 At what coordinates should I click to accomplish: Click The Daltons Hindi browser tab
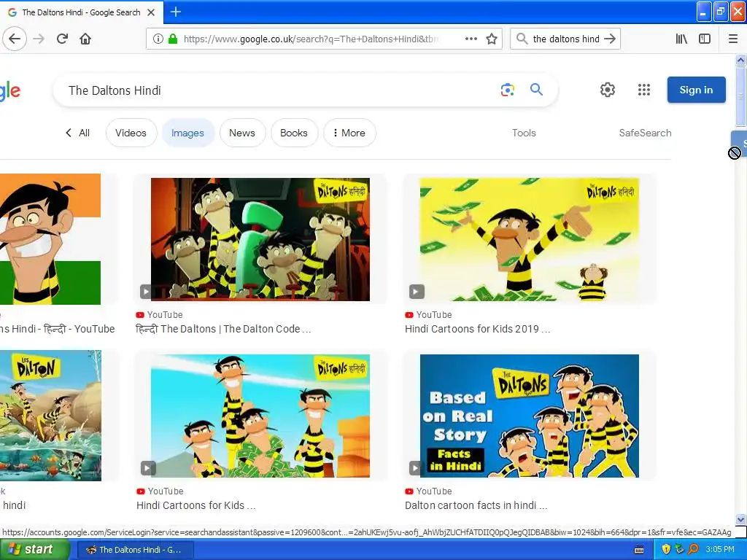coord(81,12)
